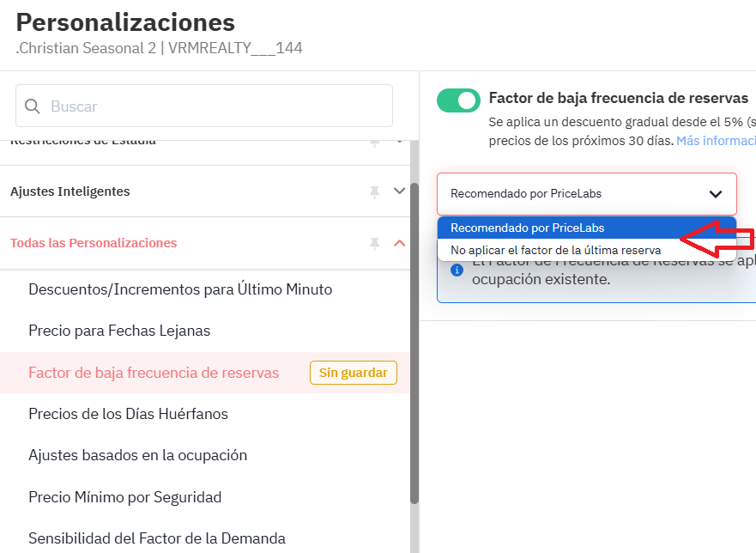Click the dropdown chevron arrow
756x553 pixels.
pyautogui.click(x=716, y=194)
